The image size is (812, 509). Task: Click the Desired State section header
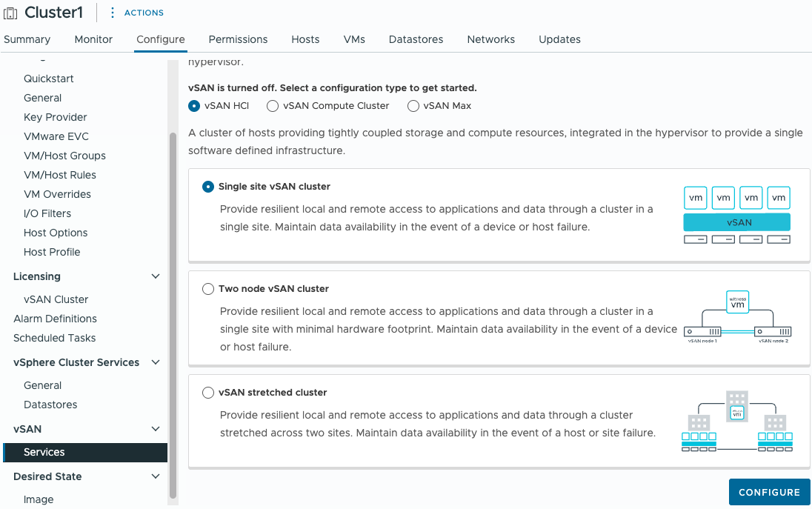pos(47,476)
